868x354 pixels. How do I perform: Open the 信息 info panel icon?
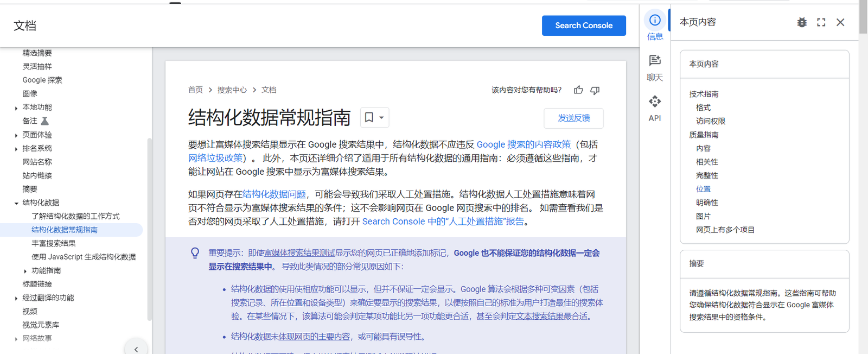[x=655, y=21]
